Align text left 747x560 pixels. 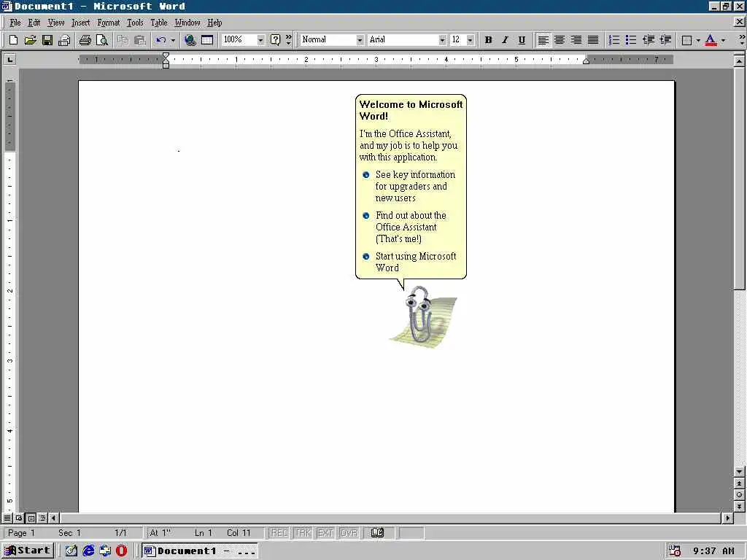coord(543,40)
